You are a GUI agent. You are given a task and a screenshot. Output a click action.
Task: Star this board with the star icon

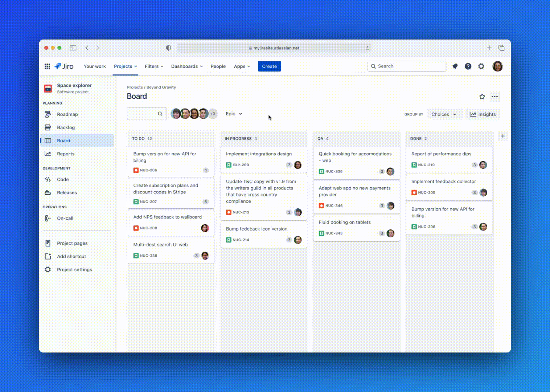482,97
